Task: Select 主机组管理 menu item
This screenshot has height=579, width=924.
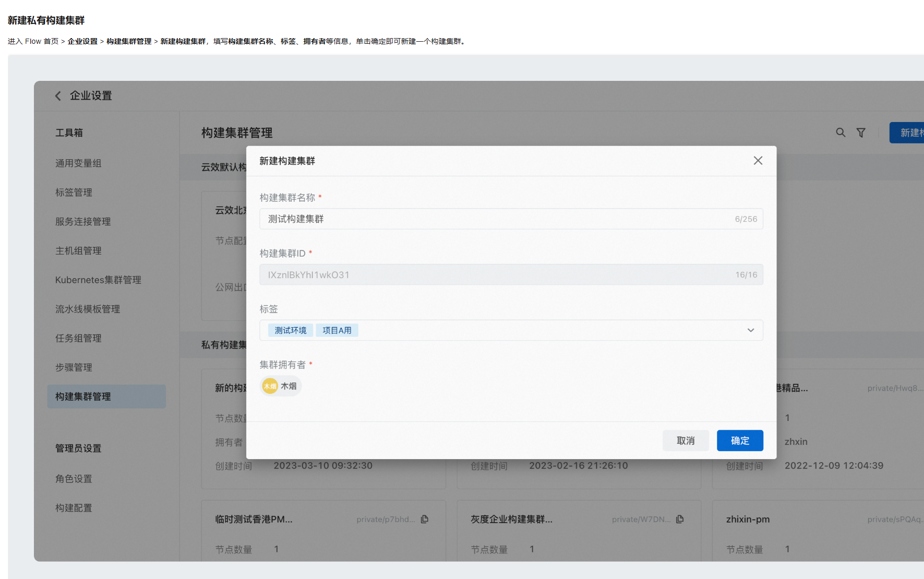Action: coord(78,251)
